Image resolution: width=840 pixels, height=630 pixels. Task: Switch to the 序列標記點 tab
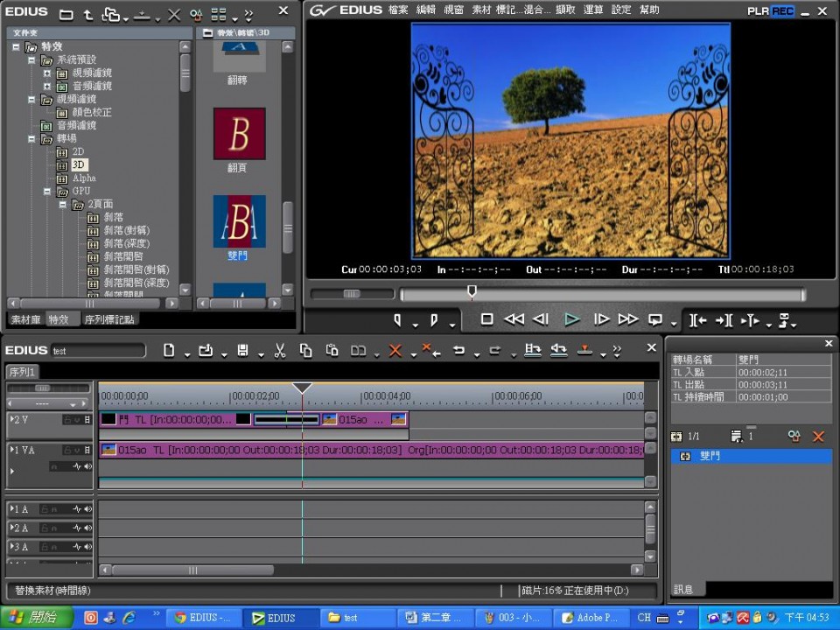109,319
